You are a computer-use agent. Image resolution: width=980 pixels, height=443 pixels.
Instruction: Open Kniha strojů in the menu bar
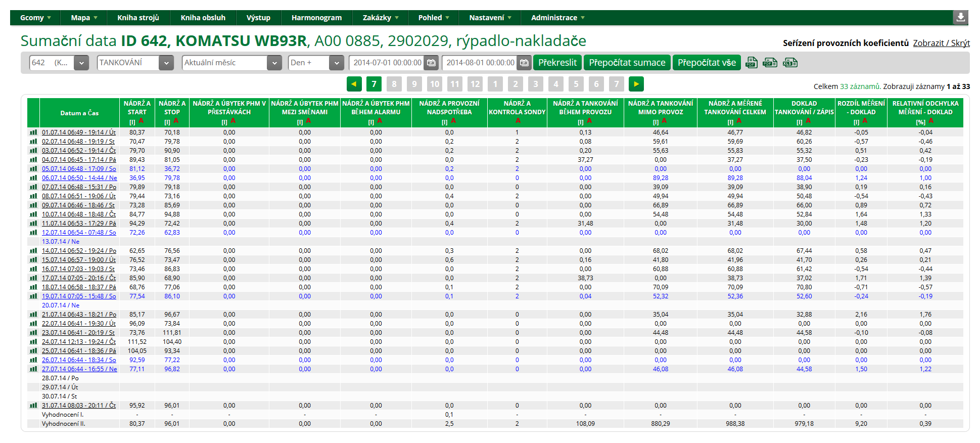[x=138, y=18]
